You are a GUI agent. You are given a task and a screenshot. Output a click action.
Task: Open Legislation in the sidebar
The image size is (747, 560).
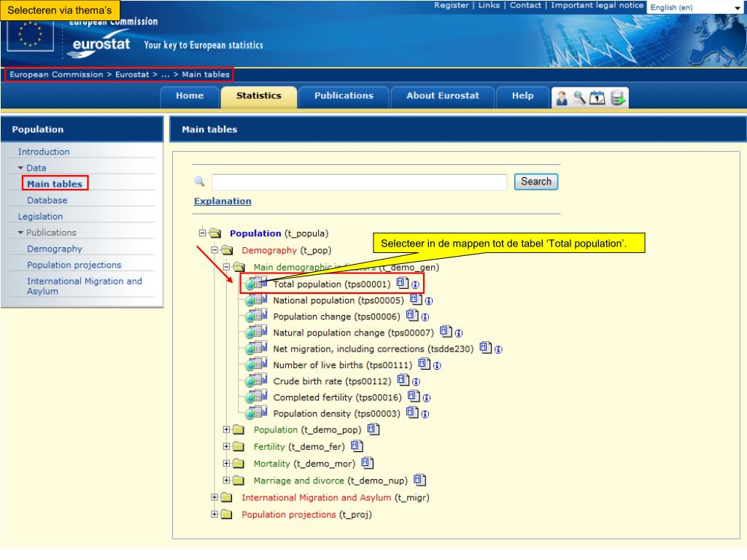point(41,216)
